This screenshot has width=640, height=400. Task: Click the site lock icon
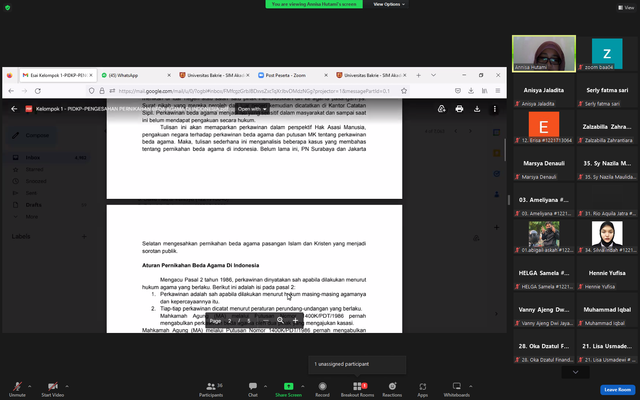point(102,91)
